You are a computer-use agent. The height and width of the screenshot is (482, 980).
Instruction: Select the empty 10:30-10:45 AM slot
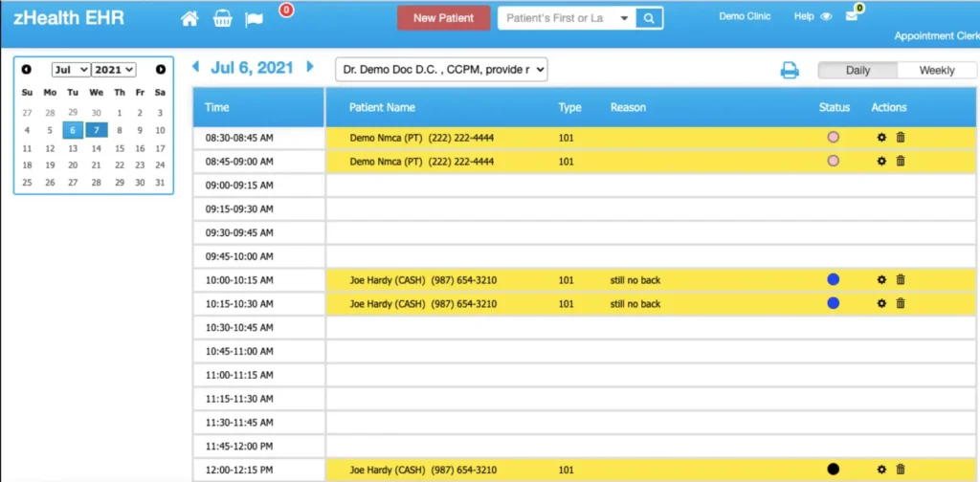pyautogui.click(x=651, y=328)
